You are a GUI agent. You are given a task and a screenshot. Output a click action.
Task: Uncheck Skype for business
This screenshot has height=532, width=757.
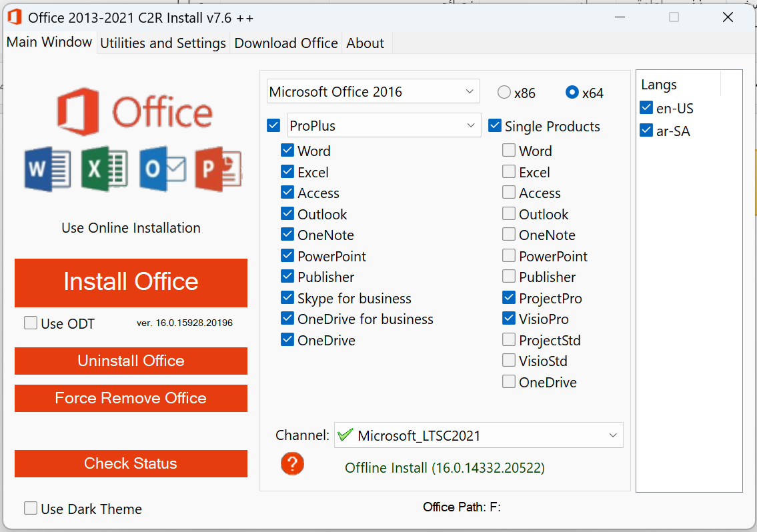[x=287, y=297]
